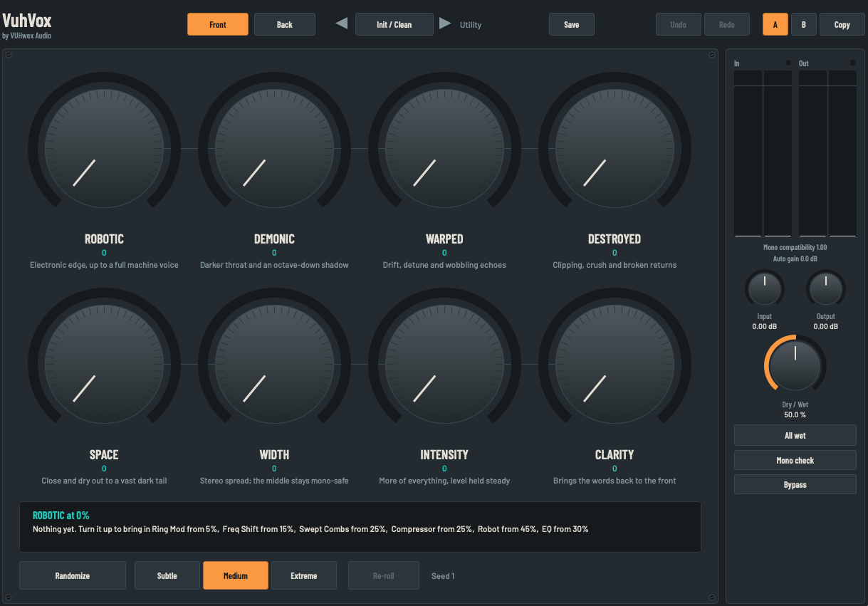Click the Undo button
The image size is (868, 606).
click(x=679, y=24)
